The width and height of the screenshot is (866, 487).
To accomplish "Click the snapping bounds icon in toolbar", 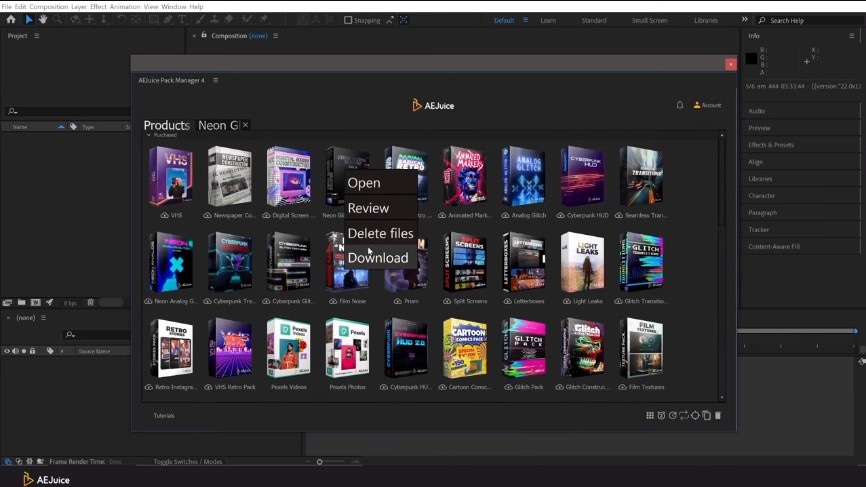I will pyautogui.click(x=404, y=20).
